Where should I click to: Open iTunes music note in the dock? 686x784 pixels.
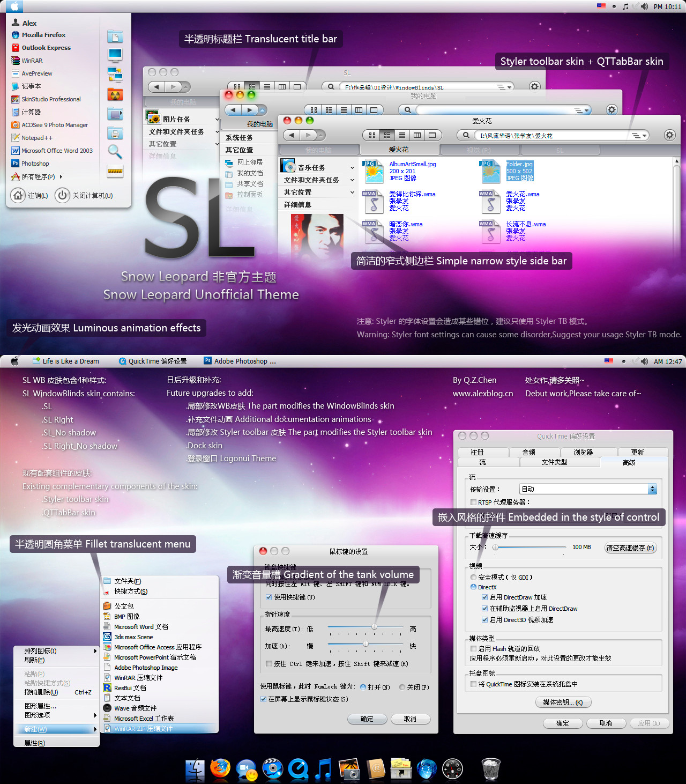323,769
